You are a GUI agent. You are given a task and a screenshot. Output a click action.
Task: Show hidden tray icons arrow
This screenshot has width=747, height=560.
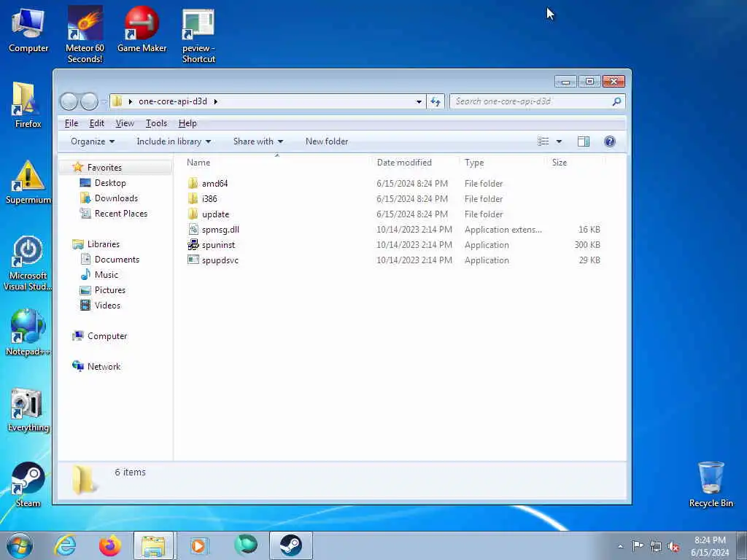620,546
